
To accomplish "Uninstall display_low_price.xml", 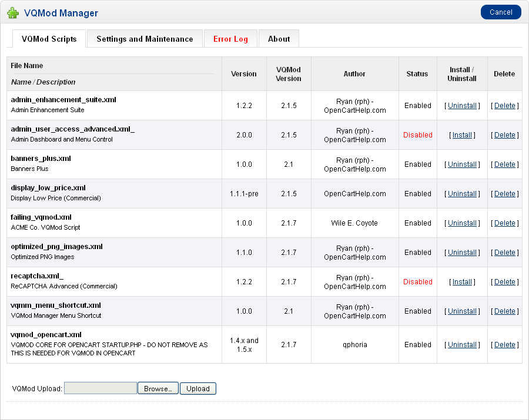I will [x=462, y=193].
